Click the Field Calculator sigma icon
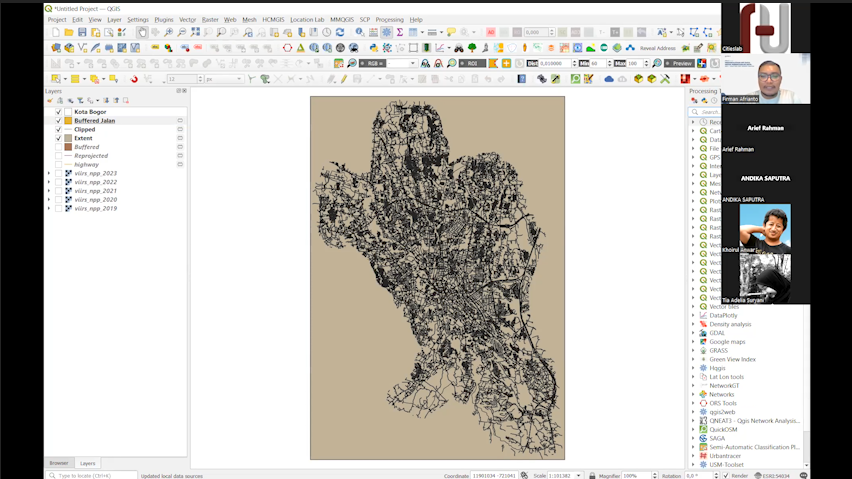Viewport: 852px width, 479px height. coord(400,32)
